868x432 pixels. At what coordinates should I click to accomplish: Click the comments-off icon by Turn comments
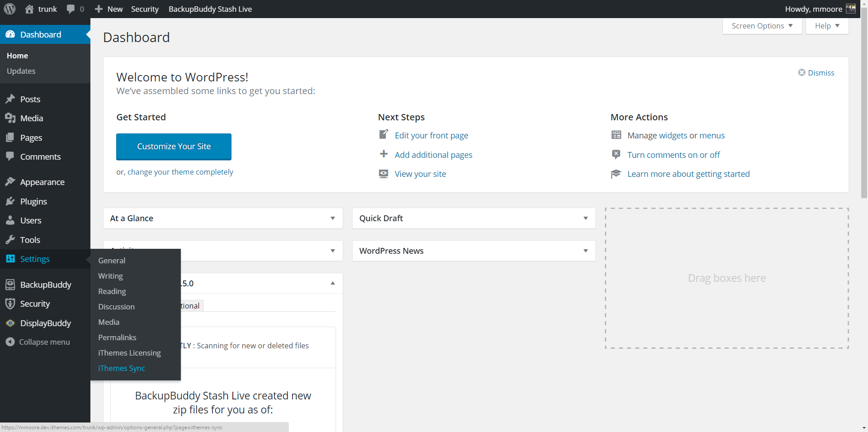pos(616,154)
